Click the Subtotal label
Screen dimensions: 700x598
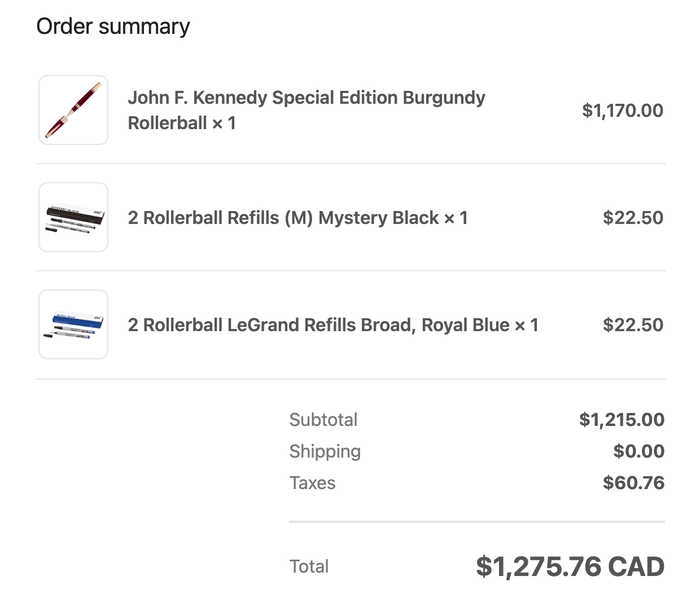click(x=323, y=420)
